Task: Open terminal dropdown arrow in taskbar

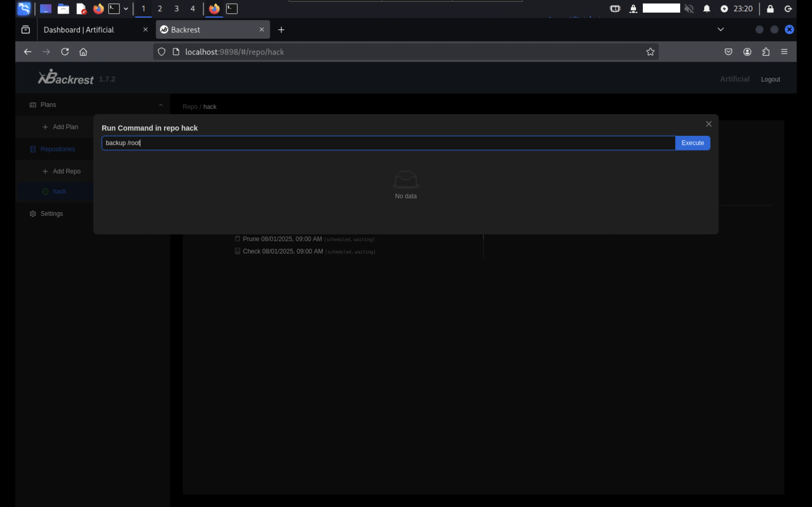Action: [126, 9]
